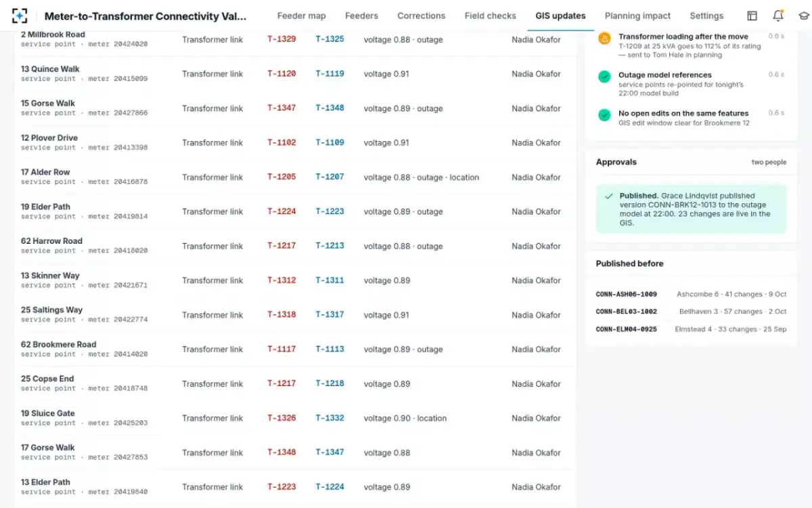
Task: Click the app logo icon
Action: pos(20,16)
